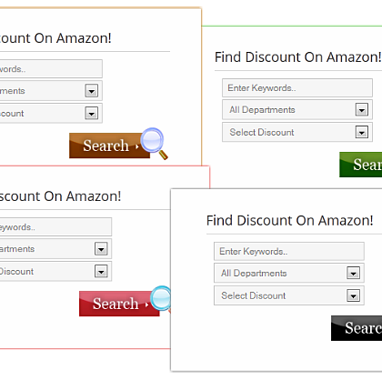Image resolution: width=382 pixels, height=382 pixels.
Task: Click Find Discount On Amazon heading in green widget
Action: point(298,57)
